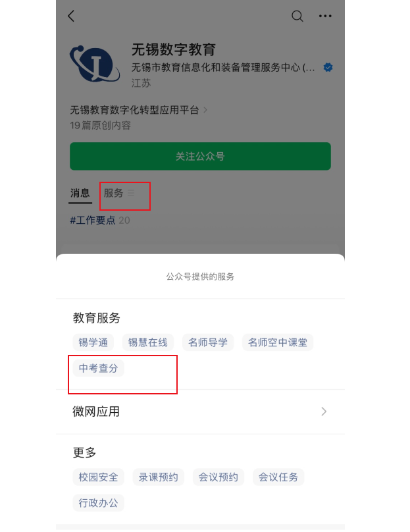410x532 pixels.
Task: Open the 名师导学 service
Action: pos(208,342)
